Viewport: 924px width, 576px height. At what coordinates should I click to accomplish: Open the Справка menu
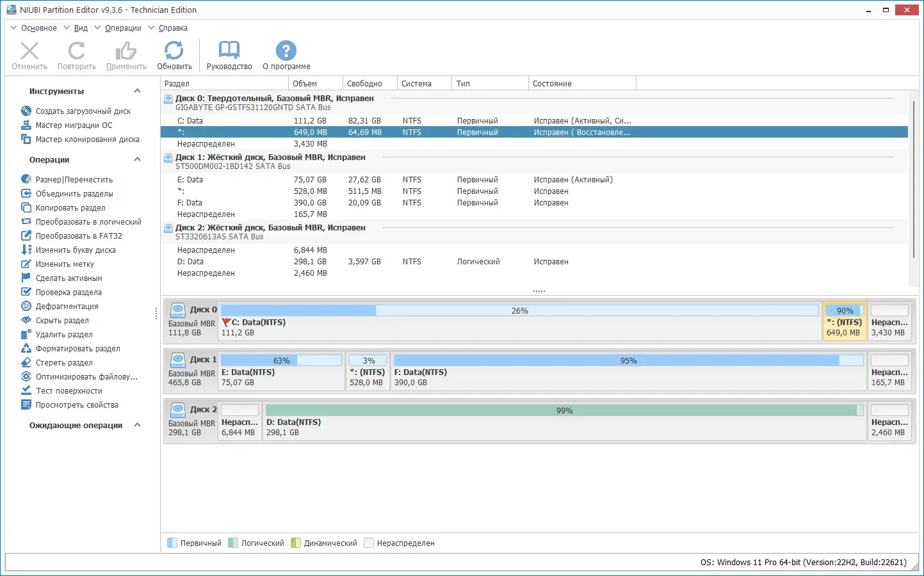tap(173, 28)
